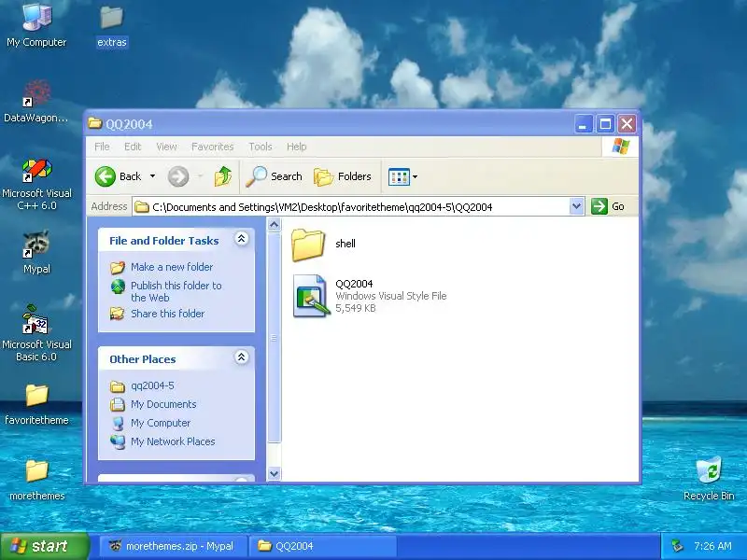
Task: Open the View menu
Action: pos(166,147)
